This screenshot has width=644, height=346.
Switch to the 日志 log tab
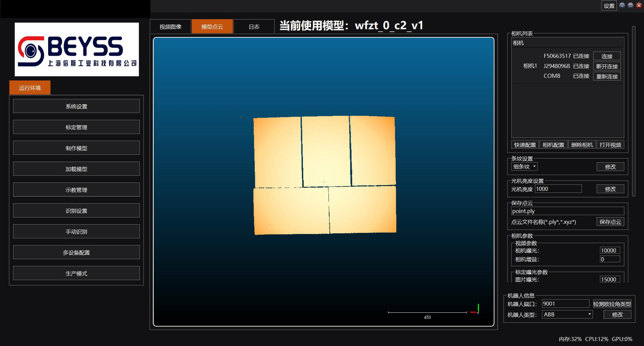coord(254,26)
